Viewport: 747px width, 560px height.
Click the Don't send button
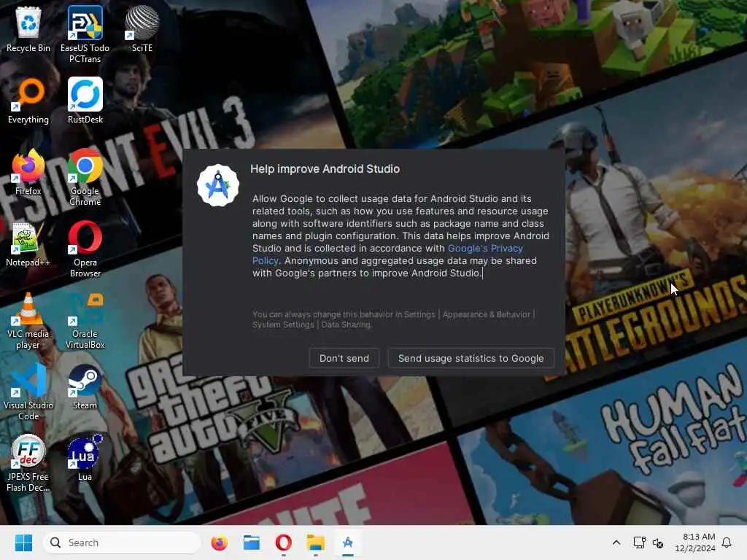pos(344,358)
